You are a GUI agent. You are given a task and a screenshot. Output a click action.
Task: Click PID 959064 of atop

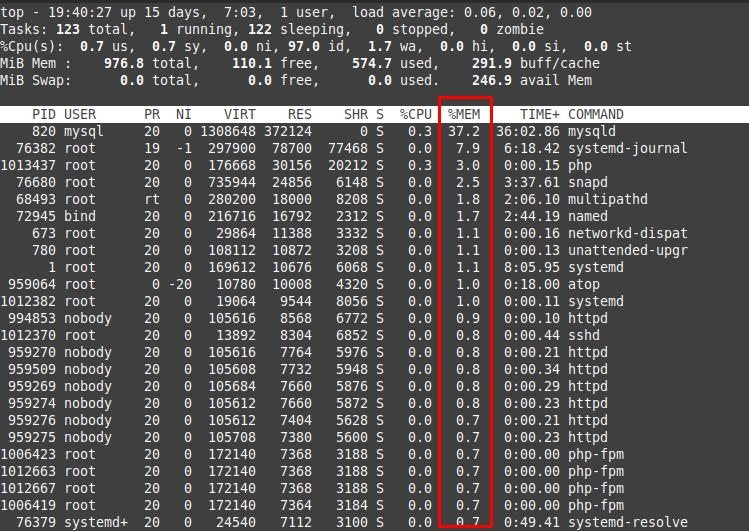tap(32, 284)
